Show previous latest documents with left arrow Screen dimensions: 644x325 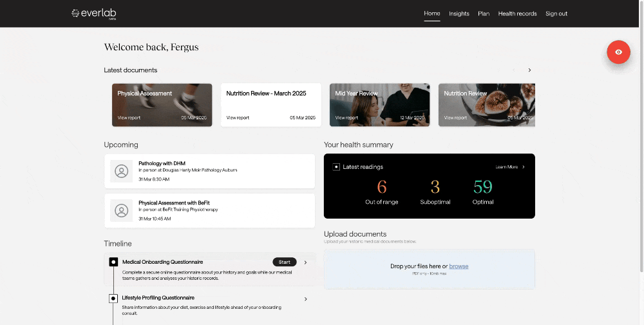(513, 70)
